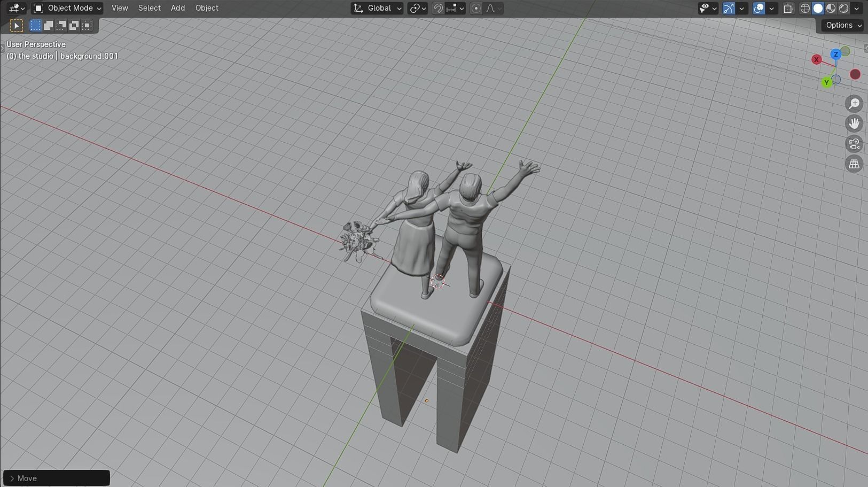Screen dimensions: 868x487
Task: Choose Set a new selection mode
Action: (35, 25)
